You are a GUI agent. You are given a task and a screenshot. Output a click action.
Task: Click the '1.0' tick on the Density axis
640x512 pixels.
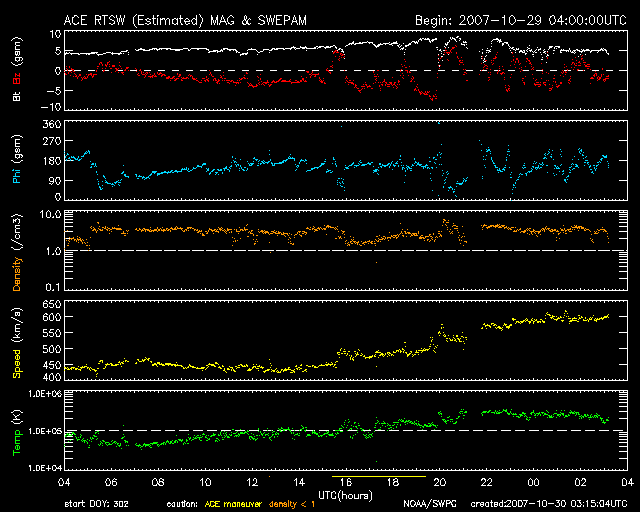[x=53, y=251]
